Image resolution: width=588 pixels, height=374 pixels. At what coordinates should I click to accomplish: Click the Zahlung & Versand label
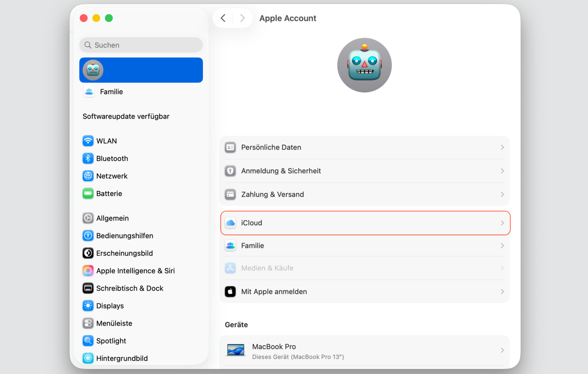272,194
